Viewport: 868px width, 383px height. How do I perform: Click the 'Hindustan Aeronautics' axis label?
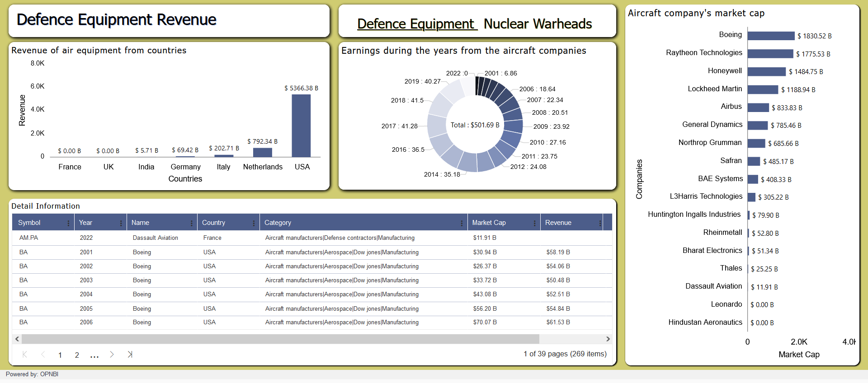click(x=705, y=322)
